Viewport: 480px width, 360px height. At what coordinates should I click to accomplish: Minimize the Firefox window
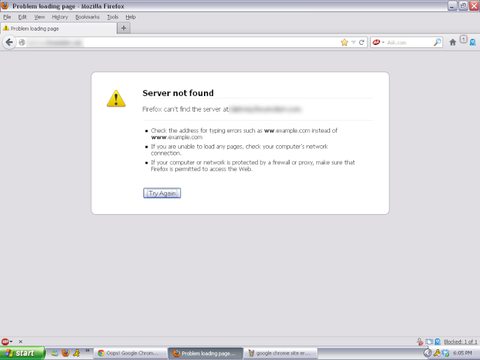pos(452,6)
